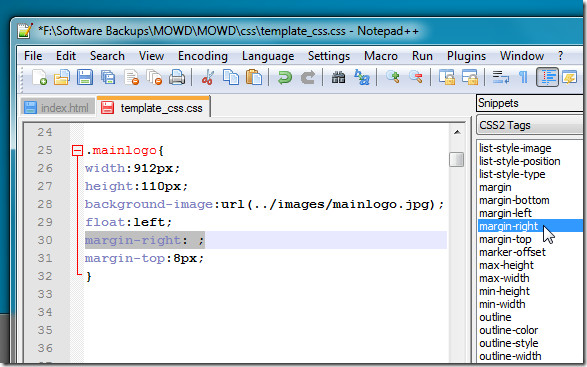Select min-width snippet
Viewport: 587px width, 367px height.
(502, 304)
